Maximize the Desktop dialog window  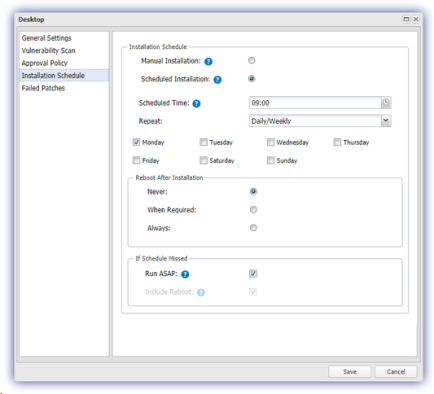coord(406,19)
